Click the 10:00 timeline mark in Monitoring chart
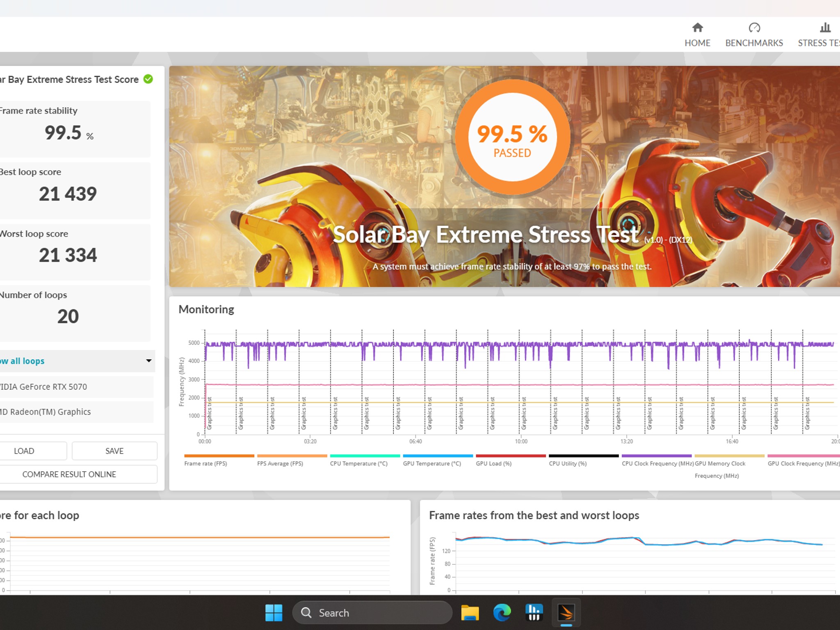Image resolution: width=840 pixels, height=630 pixels. tap(521, 441)
